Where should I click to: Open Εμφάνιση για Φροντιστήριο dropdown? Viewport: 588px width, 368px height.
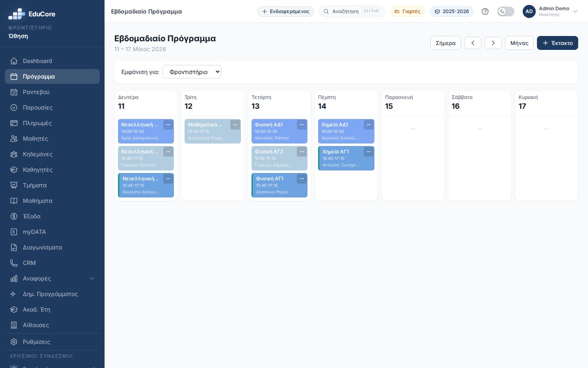(x=192, y=72)
